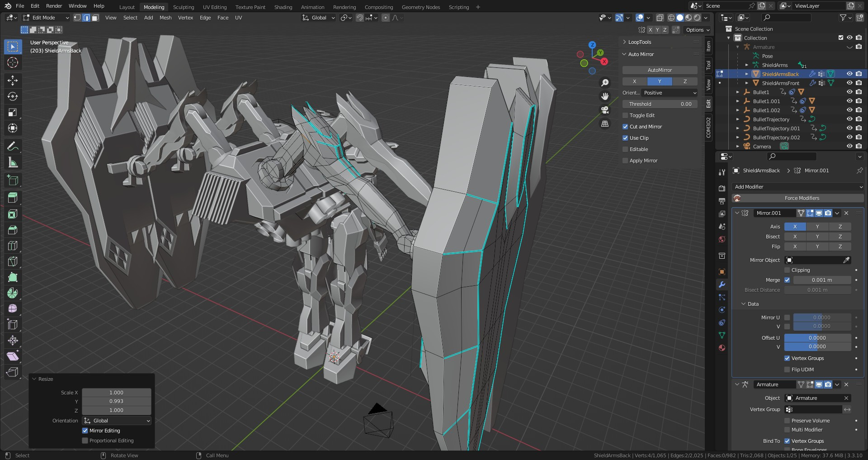Collapse the Auto Mirror panel

point(624,54)
